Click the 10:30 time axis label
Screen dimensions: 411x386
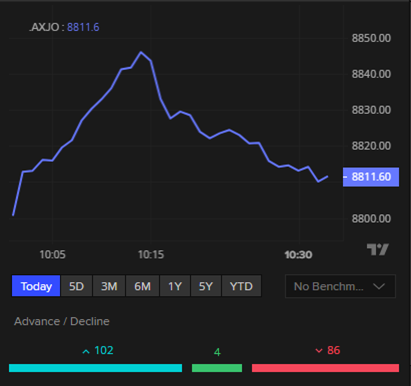298,255
